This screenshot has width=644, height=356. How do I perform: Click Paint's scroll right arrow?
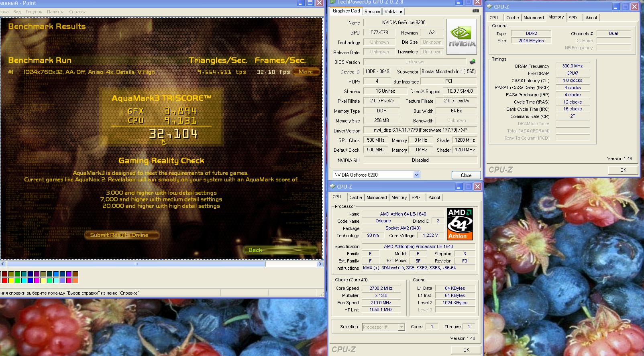pyautogui.click(x=320, y=264)
